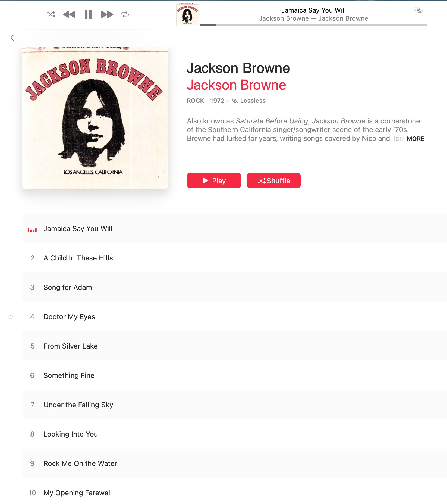The height and width of the screenshot is (504, 447).
Task: Select the playing track Jamaica Say You Will
Action: pos(234,229)
